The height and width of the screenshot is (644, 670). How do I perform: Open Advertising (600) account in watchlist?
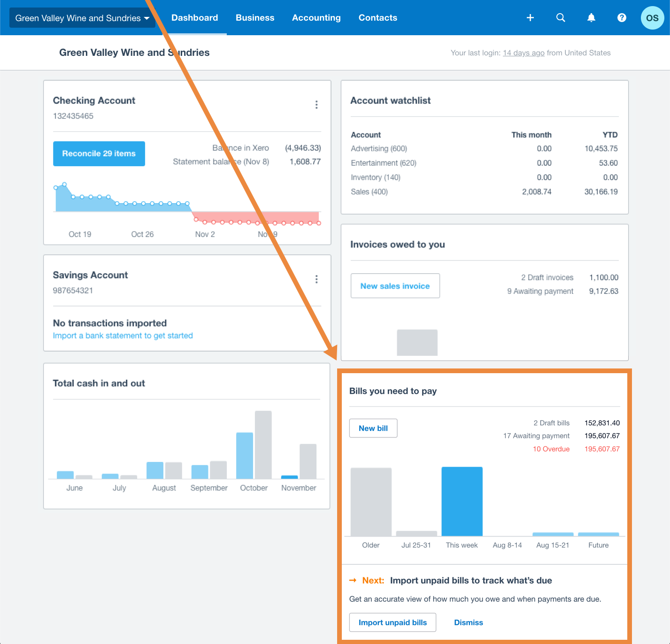pyautogui.click(x=379, y=149)
